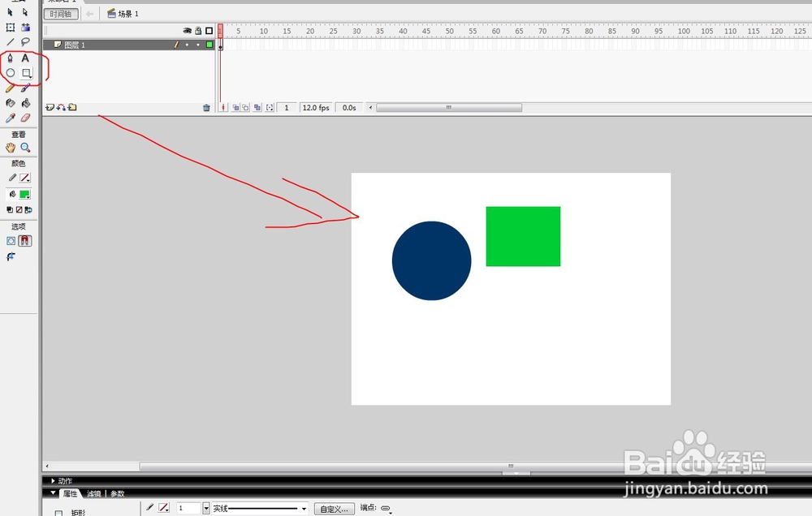The height and width of the screenshot is (516, 812).
Task: Toggle lock dot of 图层 1
Action: coord(198,45)
